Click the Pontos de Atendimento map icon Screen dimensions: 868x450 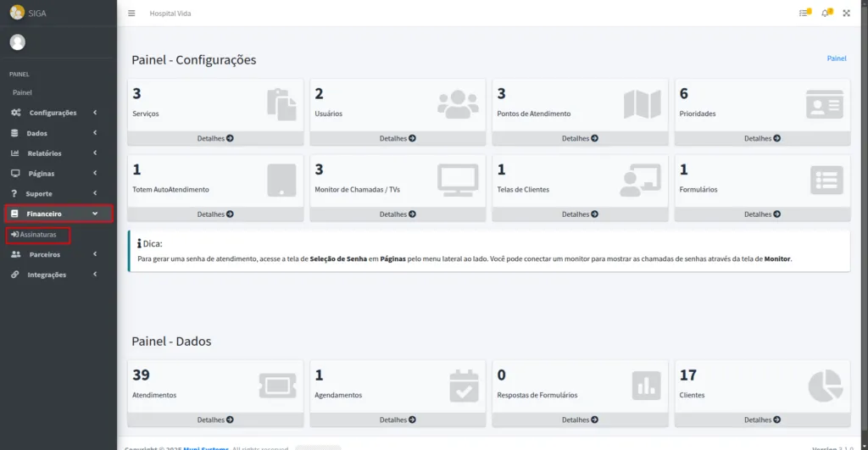coord(642,104)
